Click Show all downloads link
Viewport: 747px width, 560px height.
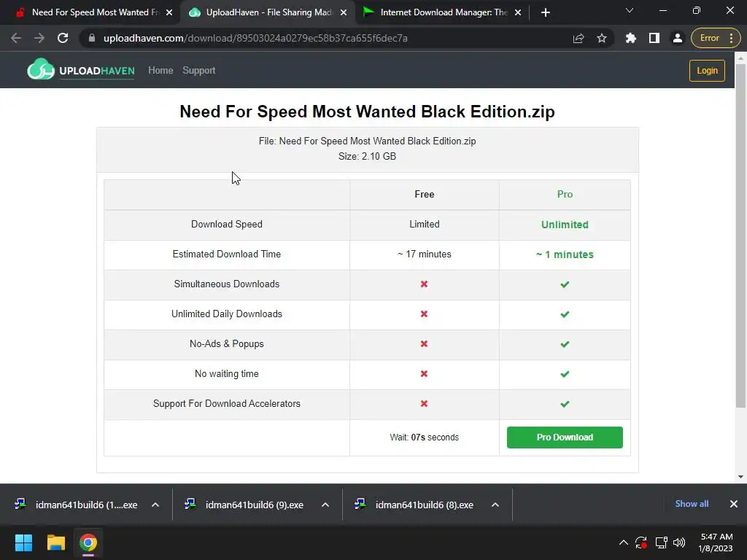(692, 504)
